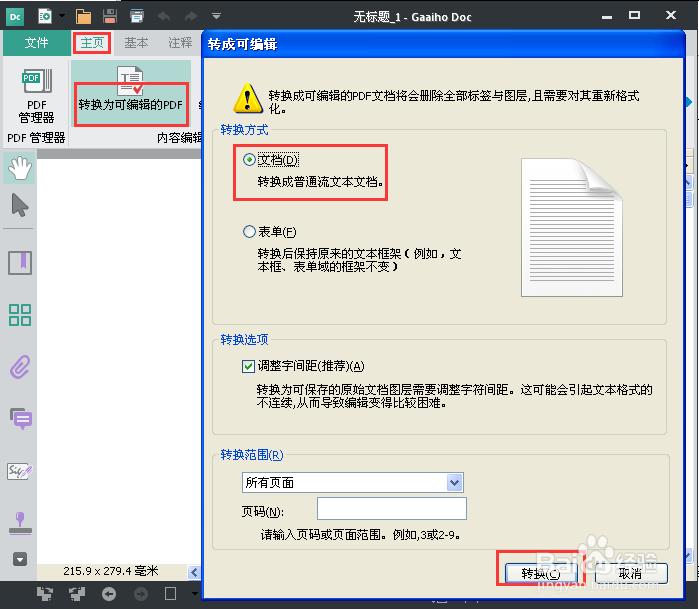Minimize the Gaaiho Doc window
Image resolution: width=699 pixels, height=609 pixels.
(607, 17)
